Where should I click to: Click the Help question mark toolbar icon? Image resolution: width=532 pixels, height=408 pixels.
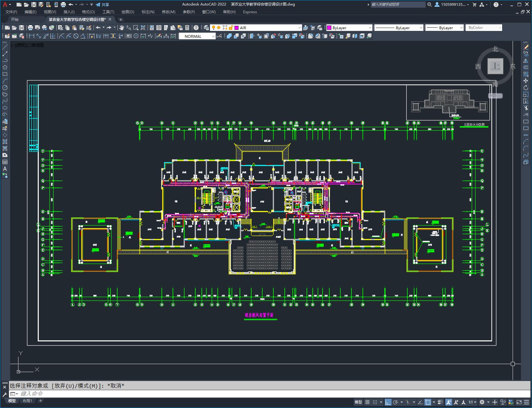point(196,28)
